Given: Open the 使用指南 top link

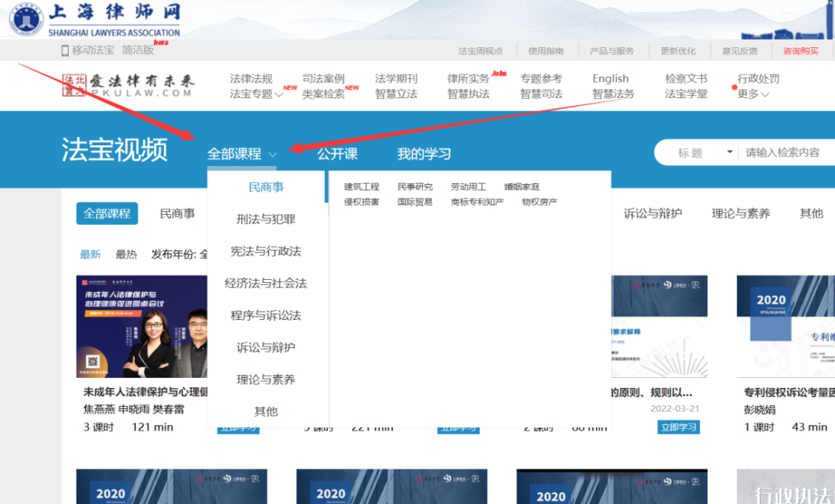Looking at the screenshot, I should [x=546, y=51].
